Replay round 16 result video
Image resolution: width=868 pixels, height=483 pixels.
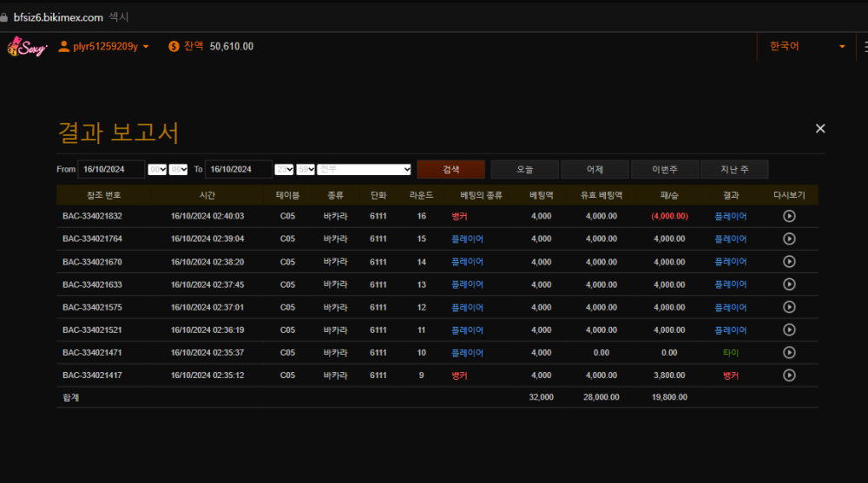coord(789,216)
